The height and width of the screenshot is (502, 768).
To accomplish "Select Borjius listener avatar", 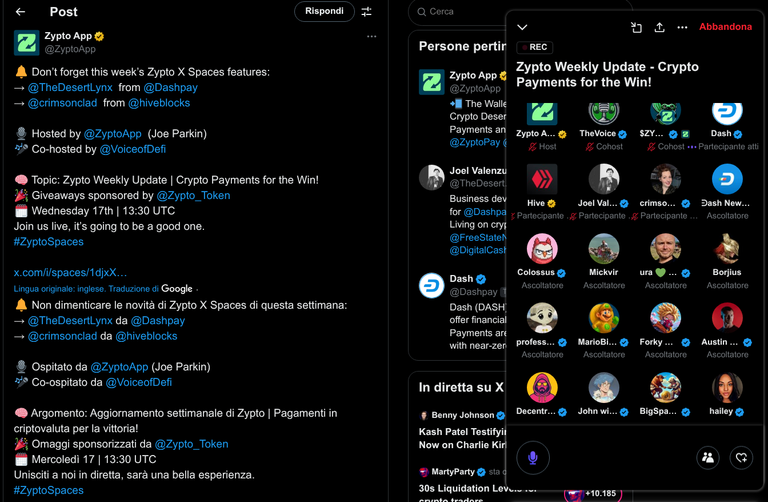I will [x=727, y=248].
